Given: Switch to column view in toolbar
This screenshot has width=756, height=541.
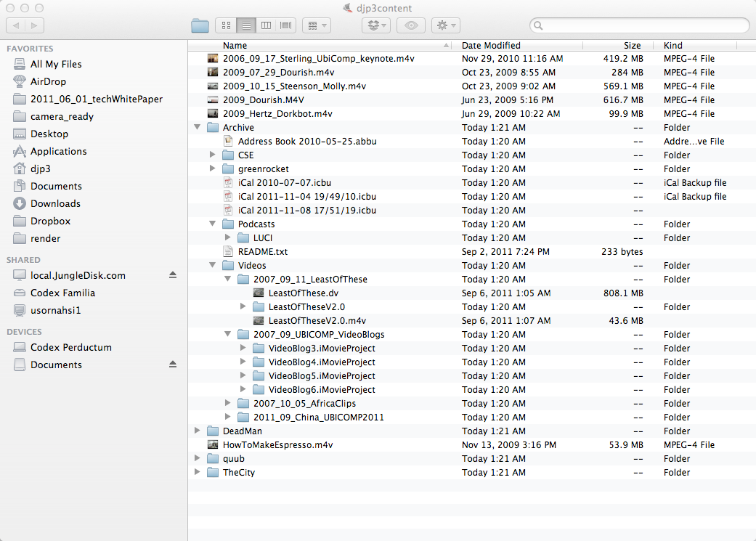Looking at the screenshot, I should (x=267, y=25).
